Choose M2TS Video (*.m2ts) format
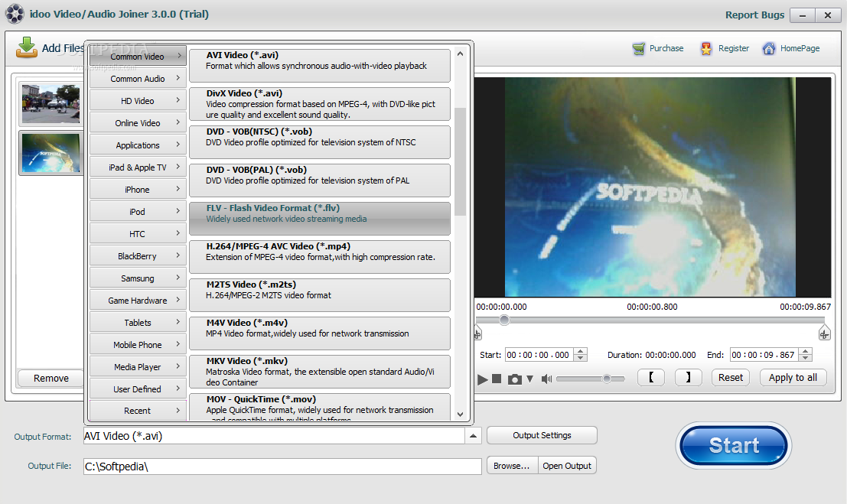Viewport: 847px width, 504px height. (320, 295)
